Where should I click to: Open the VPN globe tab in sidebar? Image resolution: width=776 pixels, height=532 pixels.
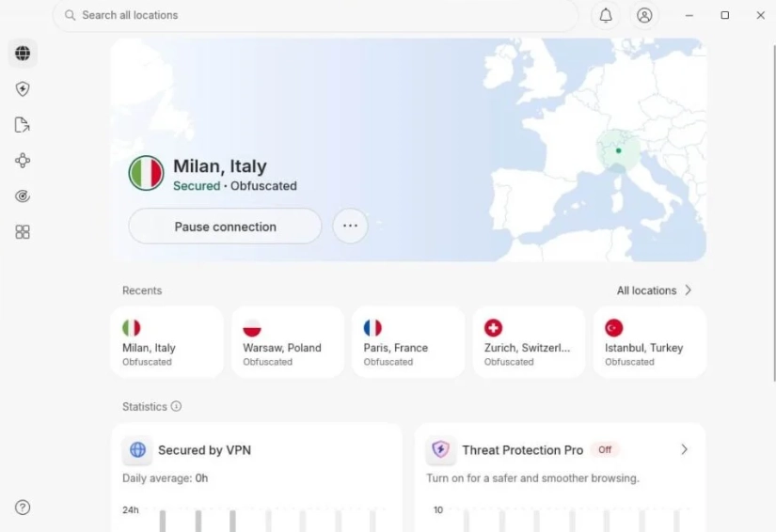coord(23,53)
